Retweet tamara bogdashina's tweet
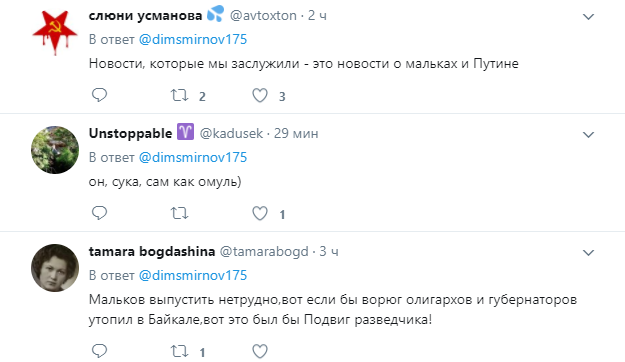Image resolution: width=625 pixels, height=362 pixels. (179, 352)
